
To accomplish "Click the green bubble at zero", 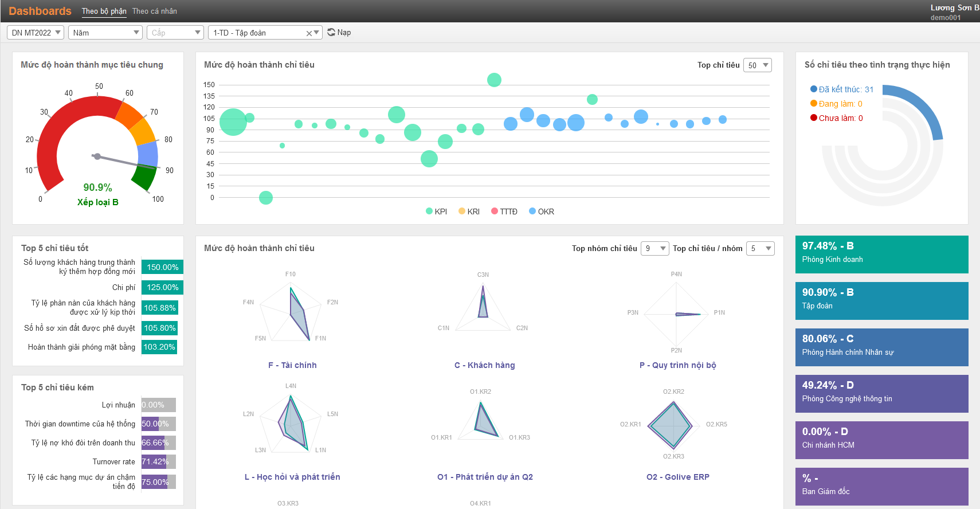I will click(265, 198).
